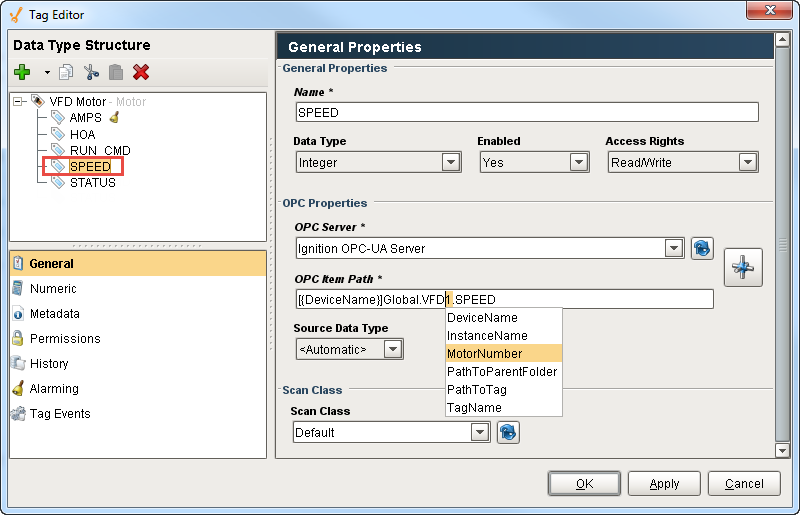800x515 pixels.
Task: Click the paste clipboard icon
Action: 116,72
